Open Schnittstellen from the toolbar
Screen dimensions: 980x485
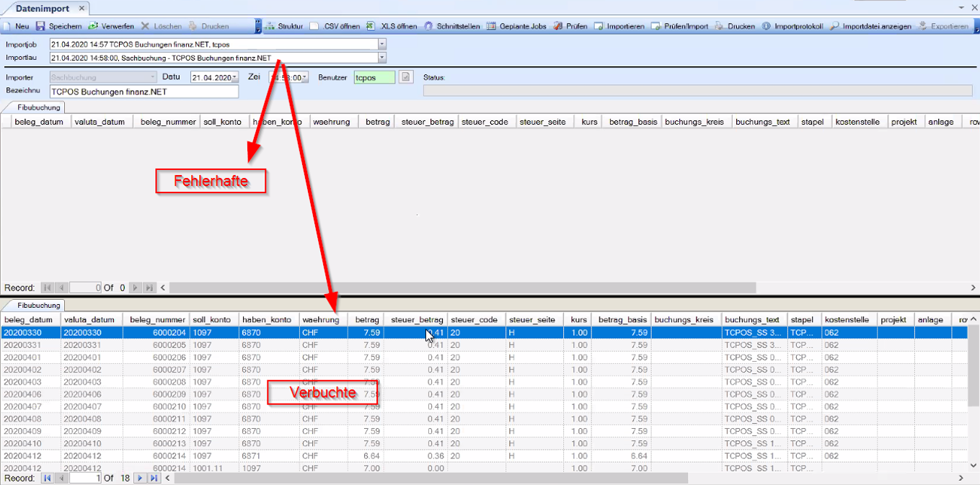[428, 26]
